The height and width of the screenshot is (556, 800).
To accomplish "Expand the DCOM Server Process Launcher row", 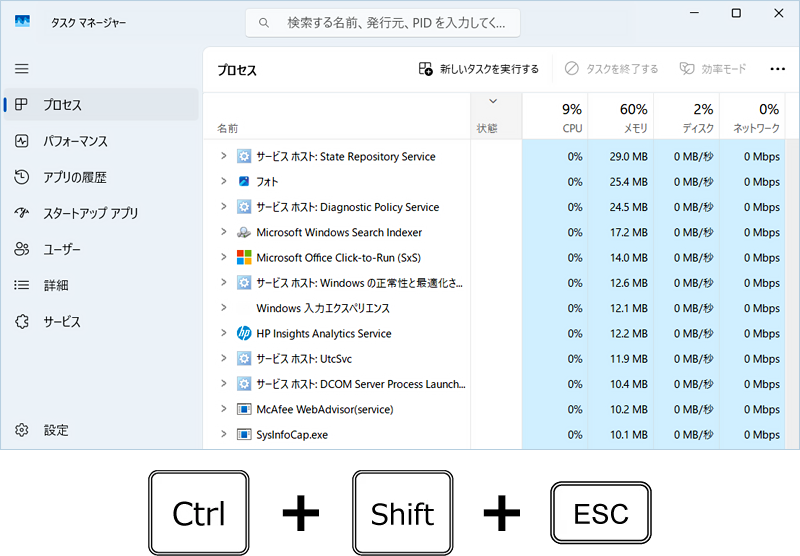I will pos(223,383).
